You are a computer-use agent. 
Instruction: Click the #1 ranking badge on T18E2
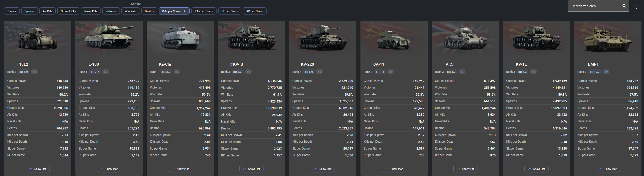pos(34,72)
